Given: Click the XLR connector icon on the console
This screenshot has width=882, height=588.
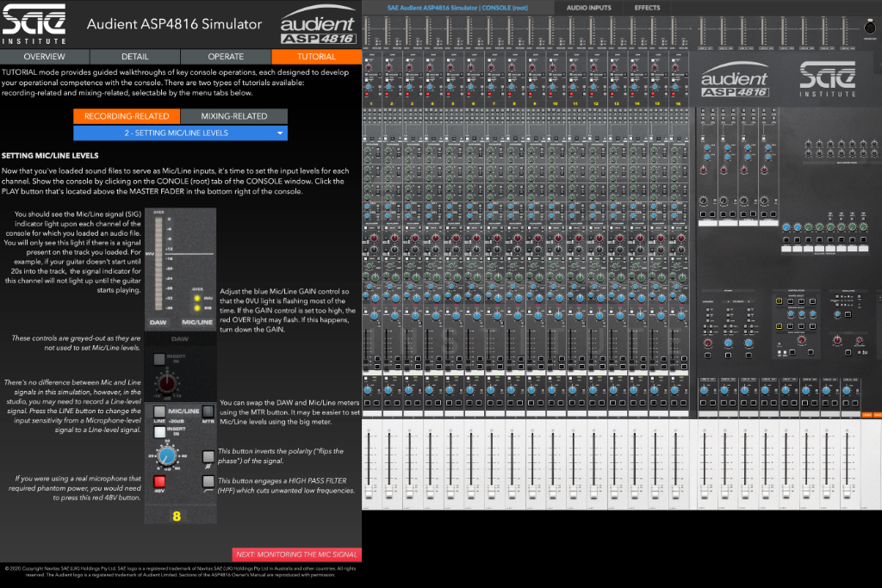Looking at the screenshot, I should 869,28.
